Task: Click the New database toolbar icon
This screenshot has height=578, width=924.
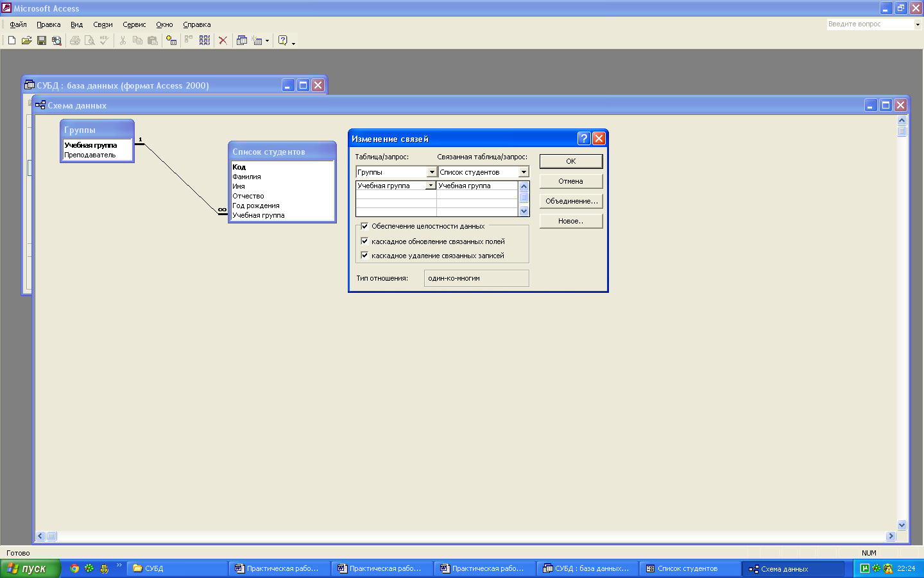Action: click(x=12, y=40)
